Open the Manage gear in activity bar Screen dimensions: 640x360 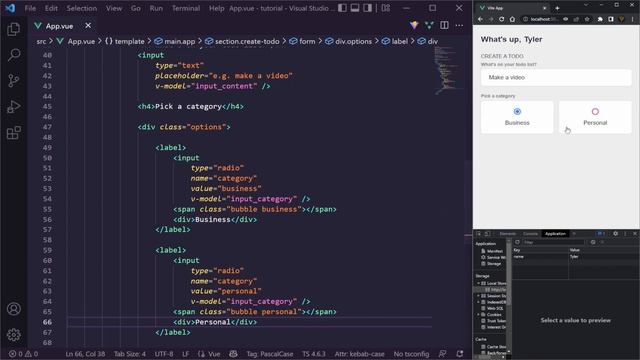[x=13, y=335]
